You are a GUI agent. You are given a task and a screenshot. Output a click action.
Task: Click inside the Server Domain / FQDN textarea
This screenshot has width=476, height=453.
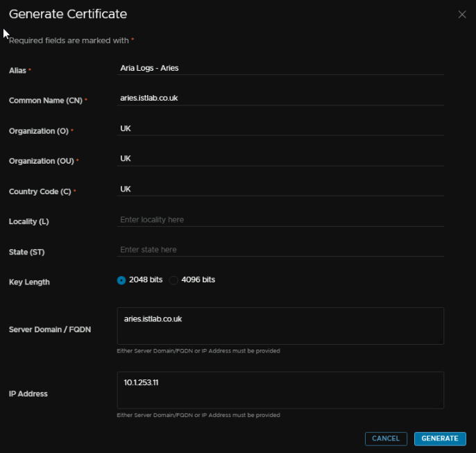(x=280, y=326)
